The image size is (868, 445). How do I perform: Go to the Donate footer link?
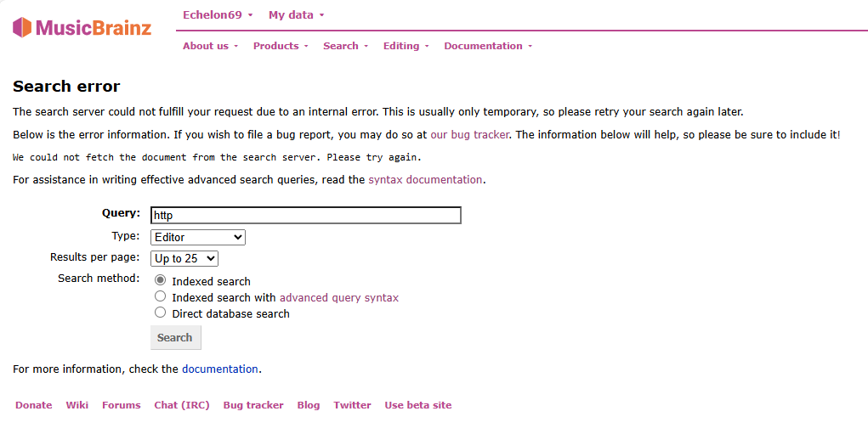point(34,405)
